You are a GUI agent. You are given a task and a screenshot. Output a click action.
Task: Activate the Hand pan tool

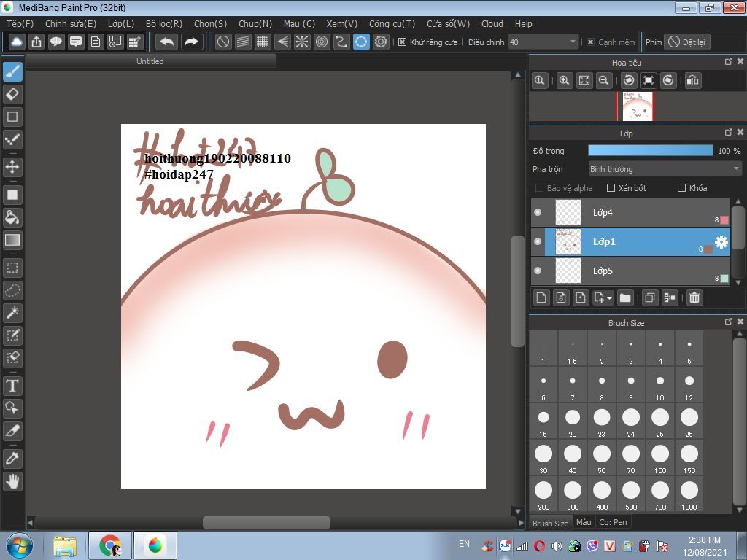12,481
